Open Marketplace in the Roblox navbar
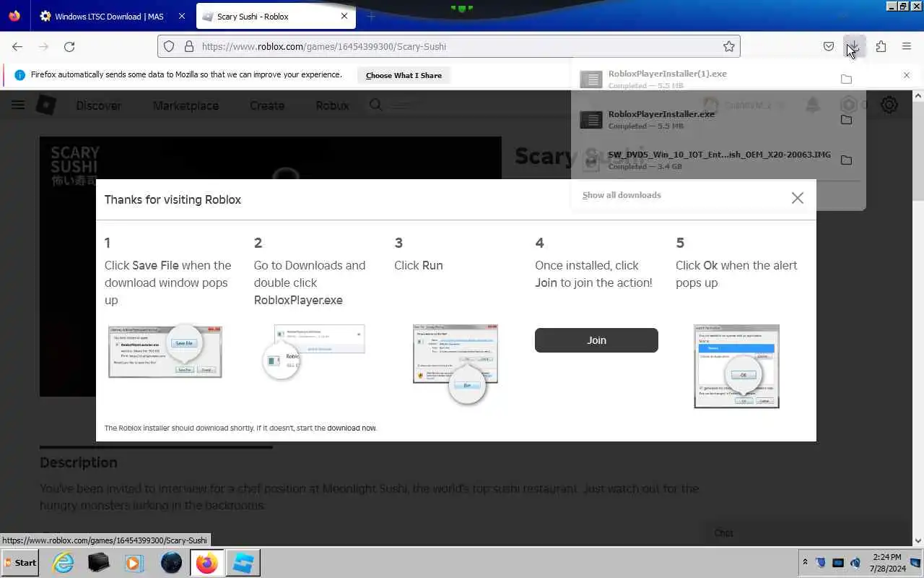924x578 pixels. pos(186,105)
